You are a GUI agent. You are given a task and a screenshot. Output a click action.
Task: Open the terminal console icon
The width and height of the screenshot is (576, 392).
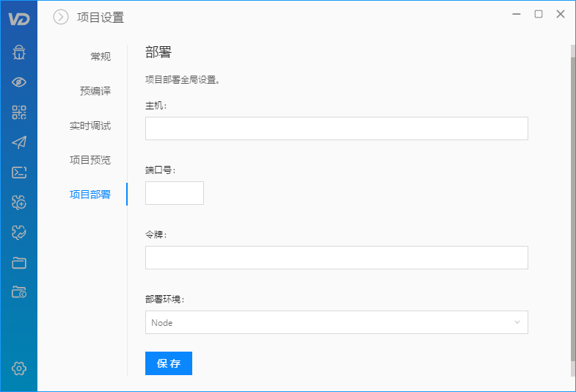point(19,173)
